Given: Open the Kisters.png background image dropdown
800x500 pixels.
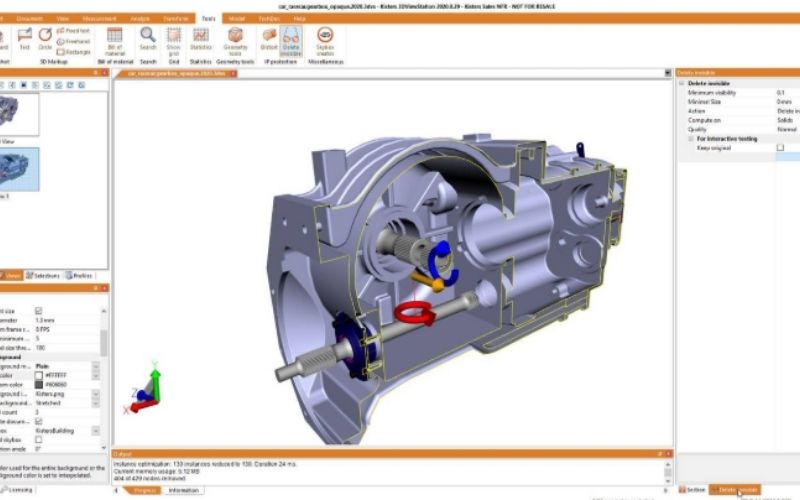Looking at the screenshot, I should (x=95, y=394).
